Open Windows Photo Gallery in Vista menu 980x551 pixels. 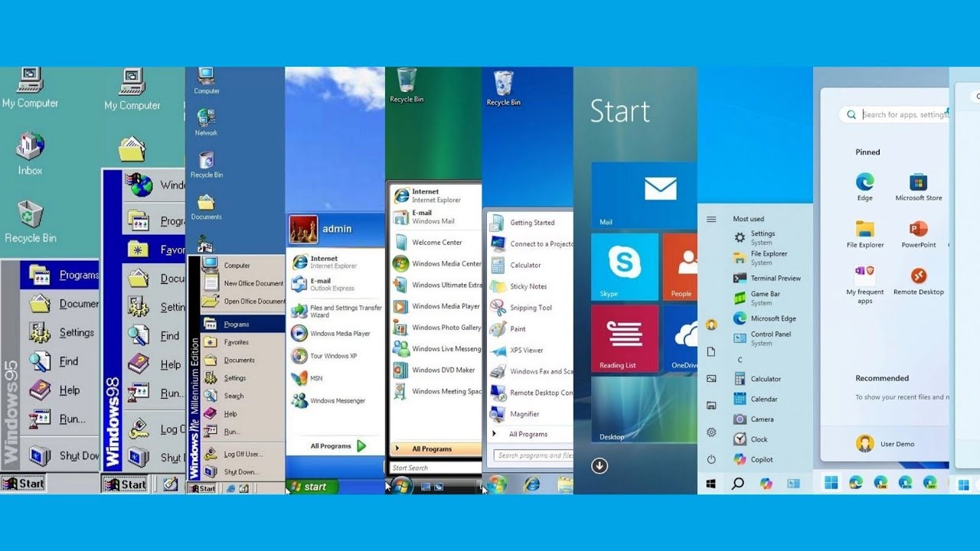[437, 328]
